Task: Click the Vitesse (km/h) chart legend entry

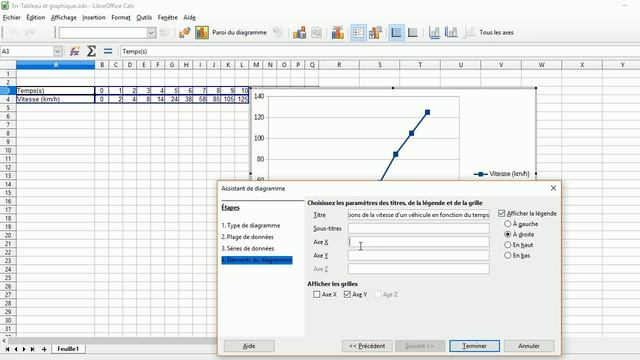Action: coord(502,174)
